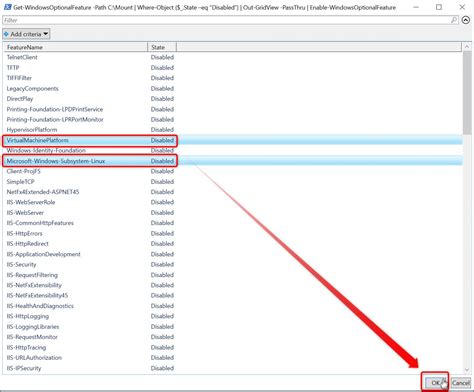Select the IIS-HttpRedirect row
Viewport: 474px width, 392px height.
(233, 244)
